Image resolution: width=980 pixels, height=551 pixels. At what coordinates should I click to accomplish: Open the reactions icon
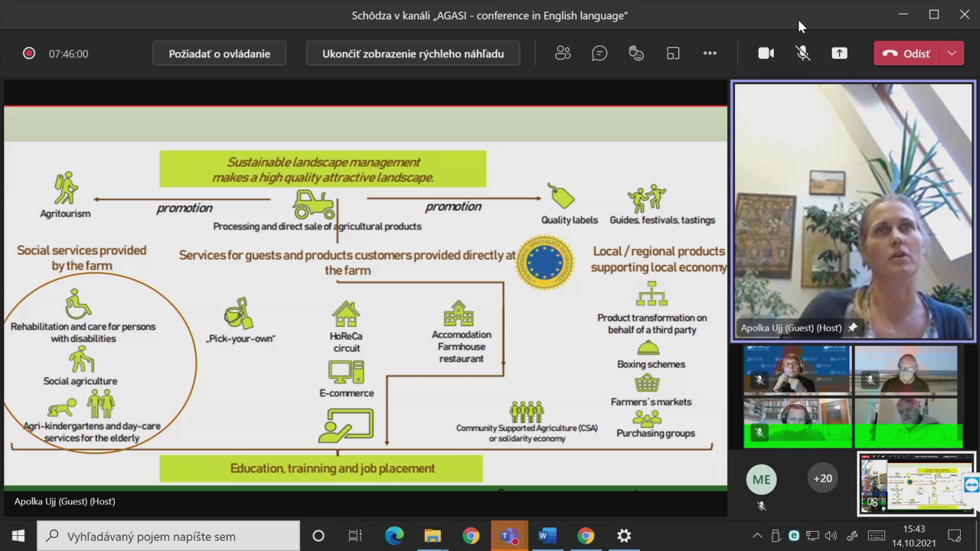click(x=636, y=54)
